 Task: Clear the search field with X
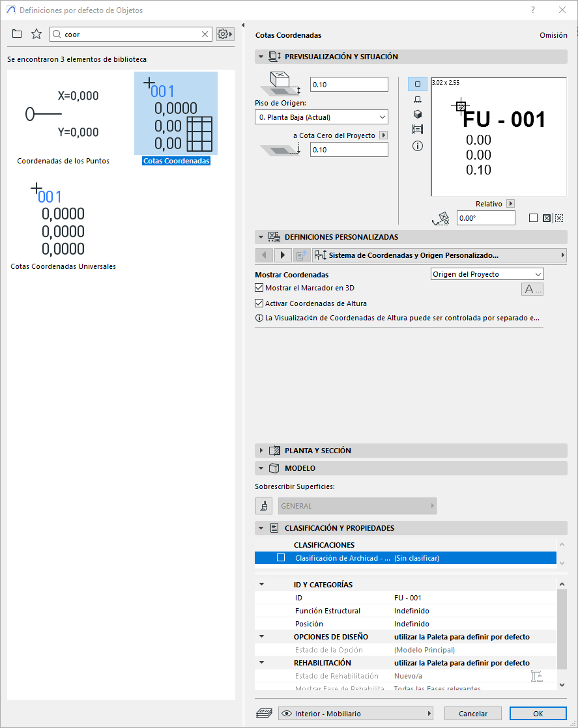pos(205,35)
